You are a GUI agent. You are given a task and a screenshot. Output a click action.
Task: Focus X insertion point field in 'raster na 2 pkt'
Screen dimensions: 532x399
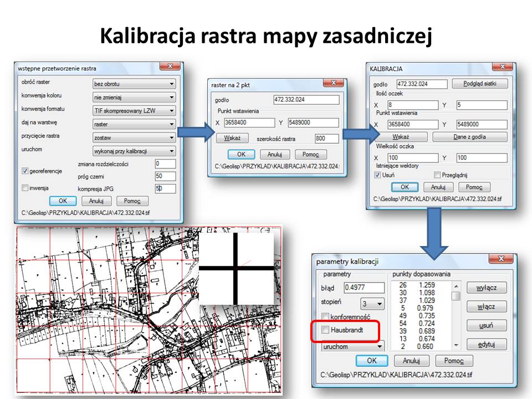[249, 122]
